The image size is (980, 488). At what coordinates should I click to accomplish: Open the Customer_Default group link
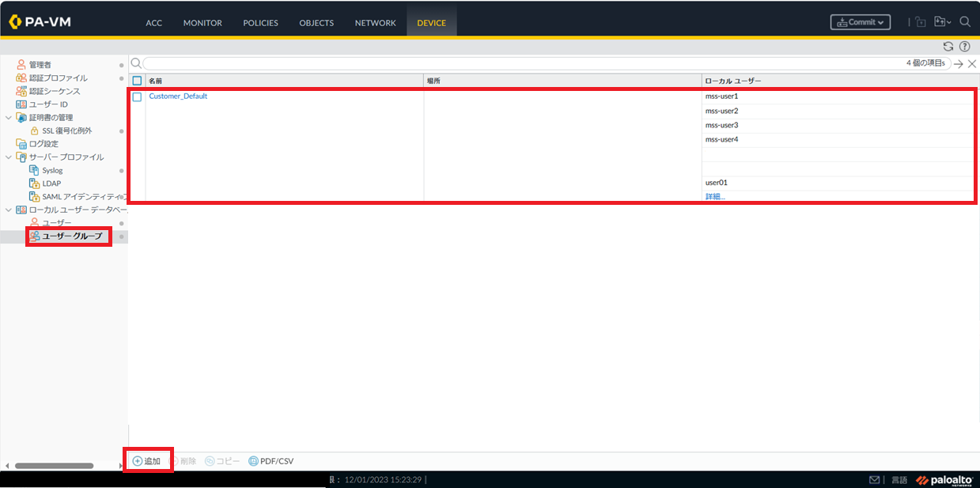(178, 96)
